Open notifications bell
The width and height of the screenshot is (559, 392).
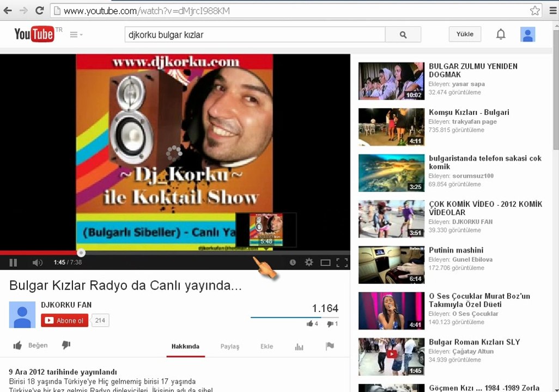[x=501, y=34]
